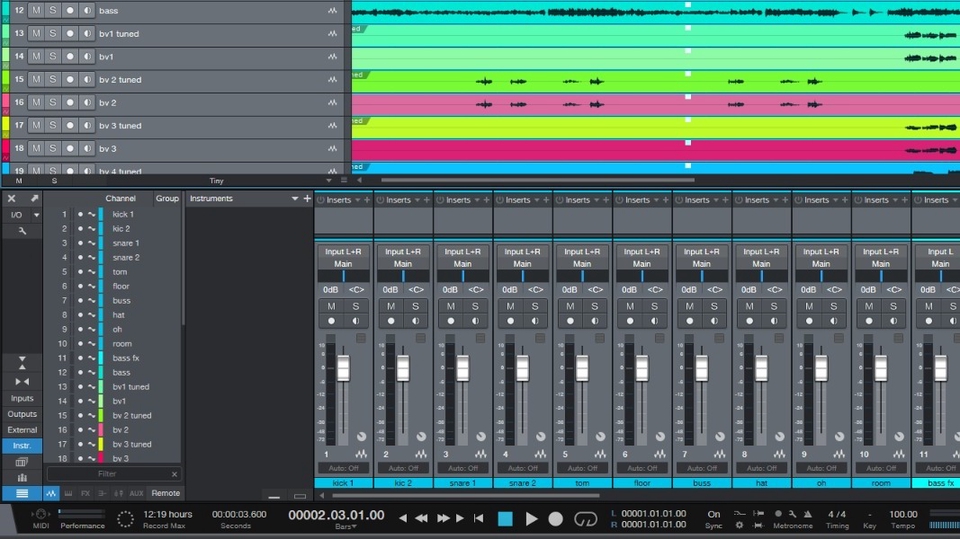This screenshot has width=960, height=539.
Task: Switch to the Channel tab
Action: coord(121,198)
